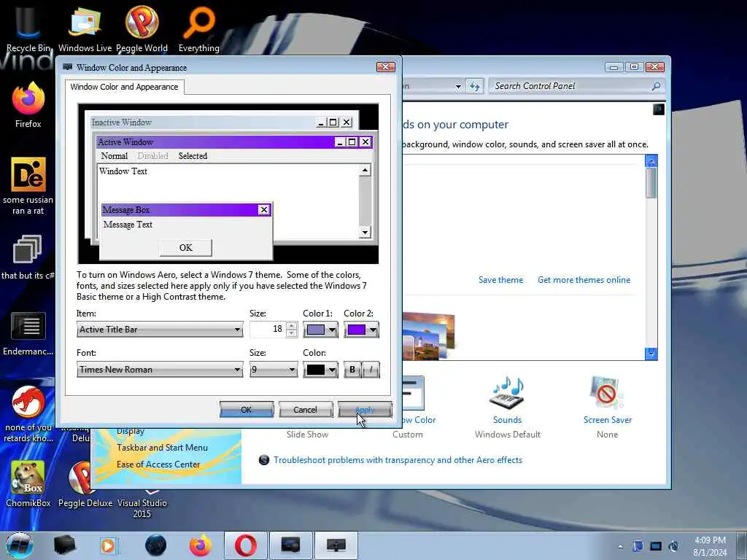
Task: Click the landscape theme thumbnail
Action: (427, 335)
